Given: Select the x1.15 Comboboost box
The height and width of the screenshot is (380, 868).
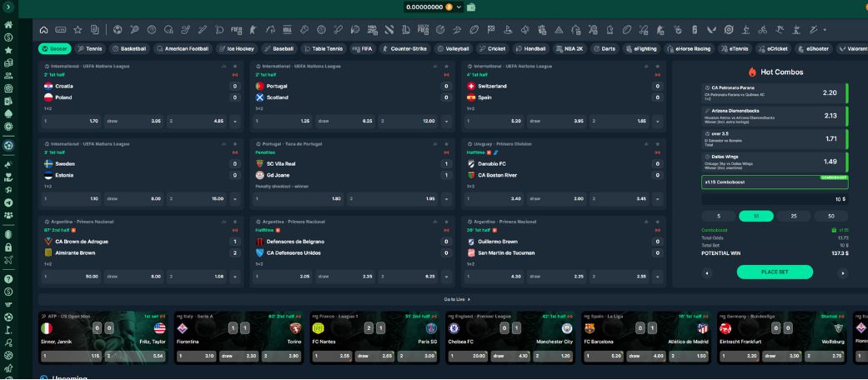Looking at the screenshot, I should (775, 182).
